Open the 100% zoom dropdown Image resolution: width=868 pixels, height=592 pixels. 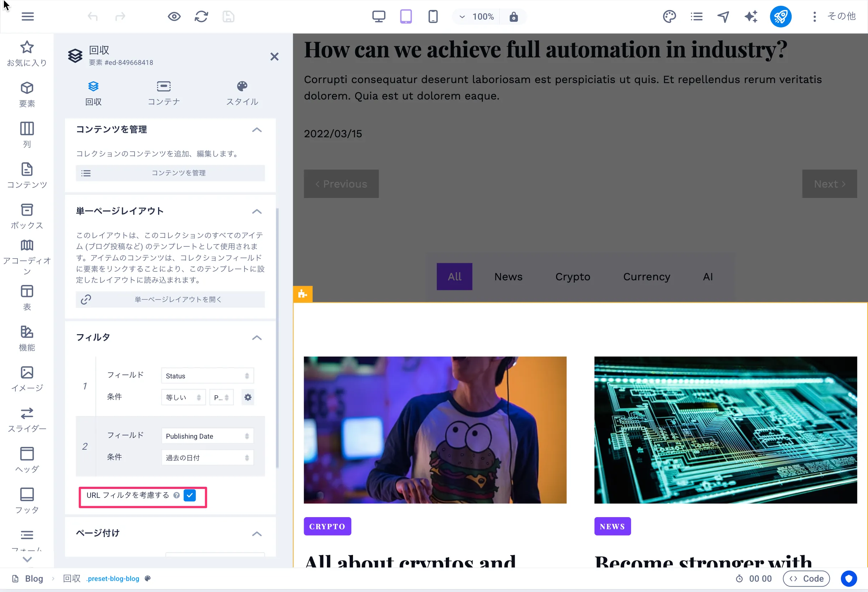[476, 17]
